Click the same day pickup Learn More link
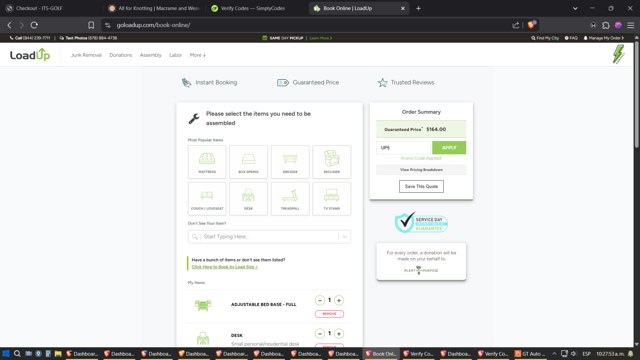The width and height of the screenshot is (640, 360). coord(320,38)
